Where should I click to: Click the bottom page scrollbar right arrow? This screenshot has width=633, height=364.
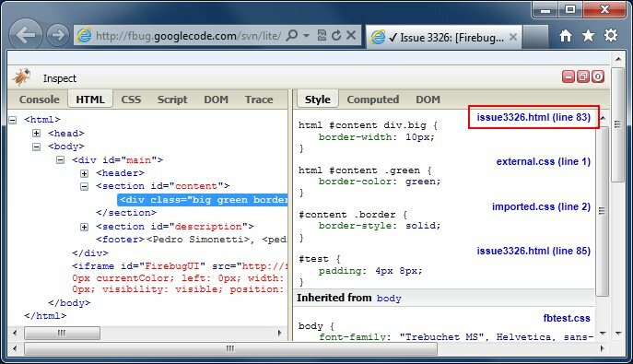coord(602,348)
